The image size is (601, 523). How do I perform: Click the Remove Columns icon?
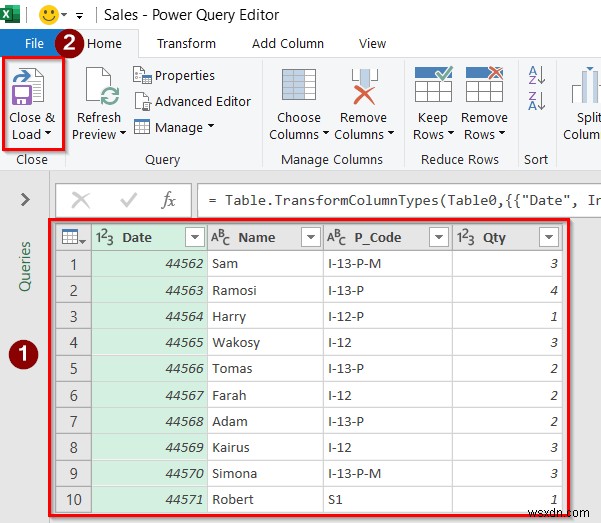pos(365,86)
